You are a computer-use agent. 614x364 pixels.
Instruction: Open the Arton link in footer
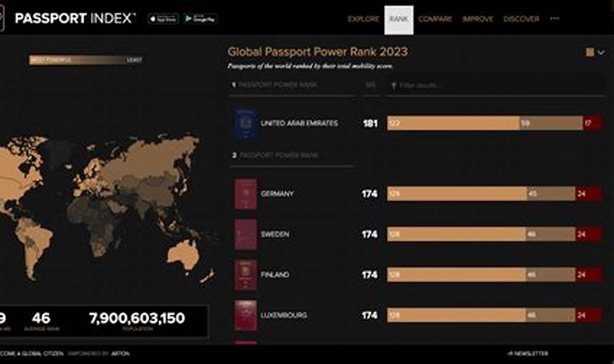(x=121, y=354)
